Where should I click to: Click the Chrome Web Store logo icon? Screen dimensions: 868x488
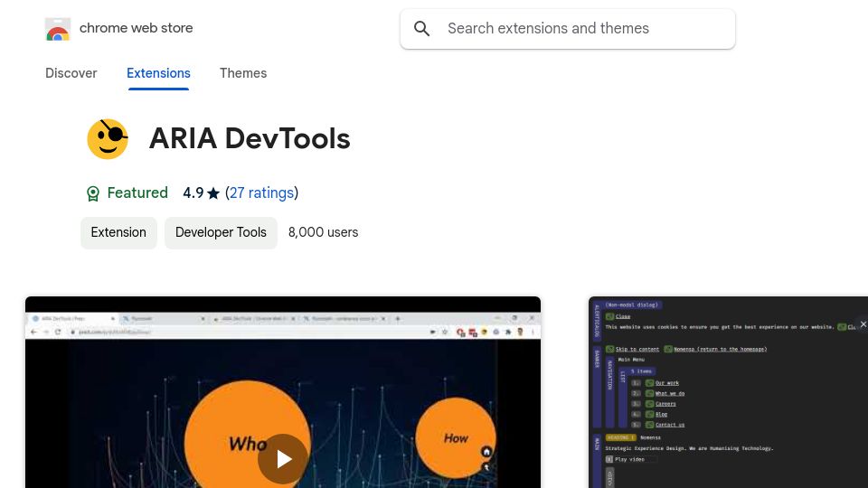[x=58, y=29]
